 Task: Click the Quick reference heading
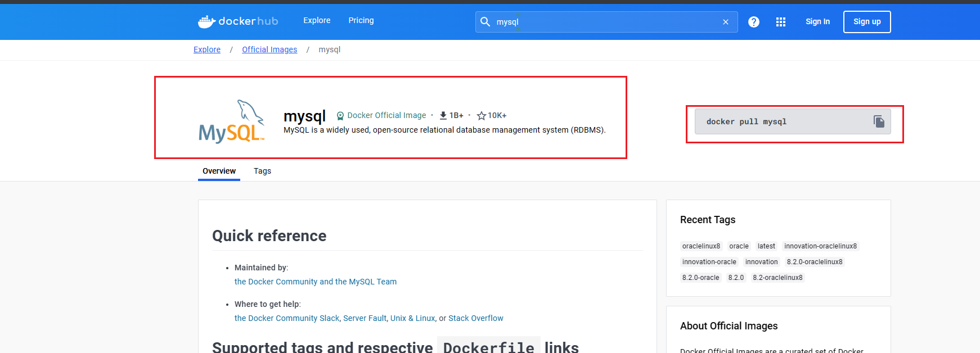(x=269, y=236)
